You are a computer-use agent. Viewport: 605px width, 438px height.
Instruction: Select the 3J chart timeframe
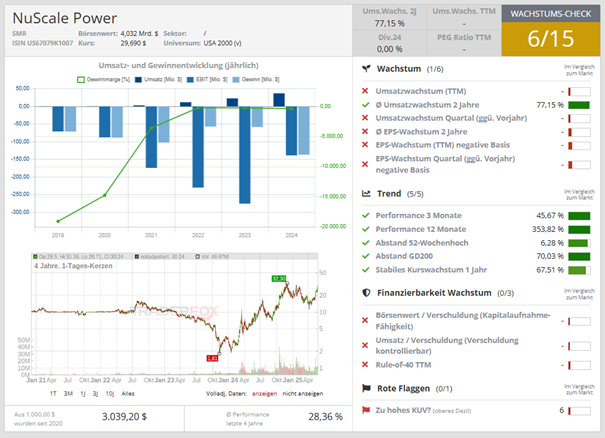pyautogui.click(x=95, y=394)
